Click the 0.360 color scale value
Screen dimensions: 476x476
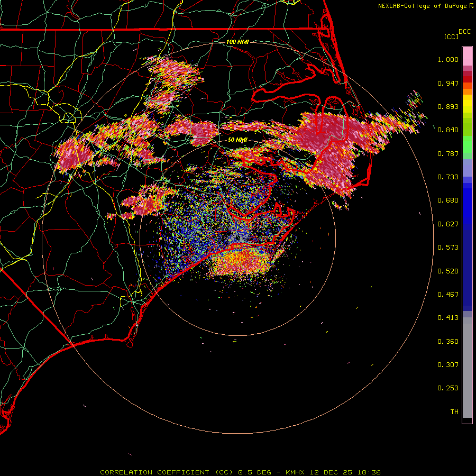coord(448,342)
